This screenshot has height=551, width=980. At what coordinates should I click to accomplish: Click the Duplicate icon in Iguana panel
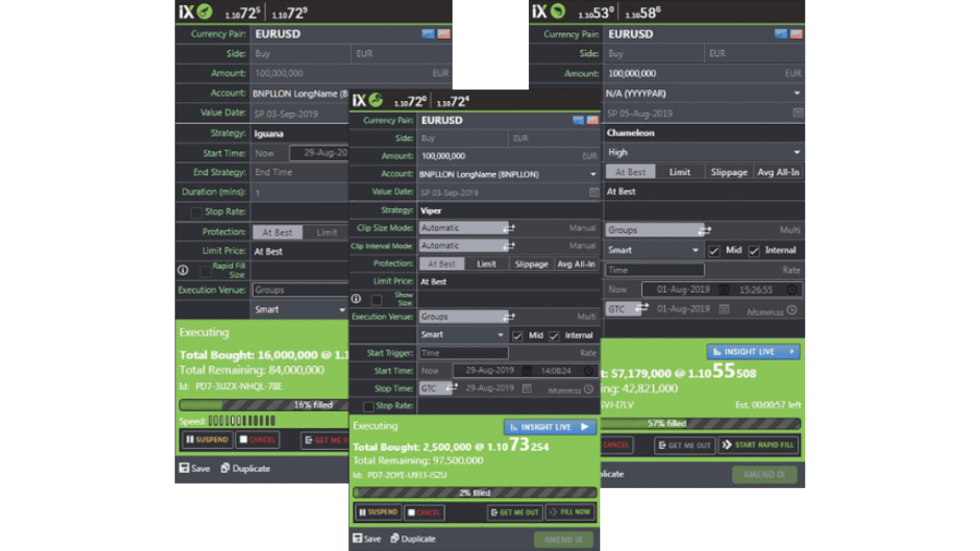[x=225, y=468]
